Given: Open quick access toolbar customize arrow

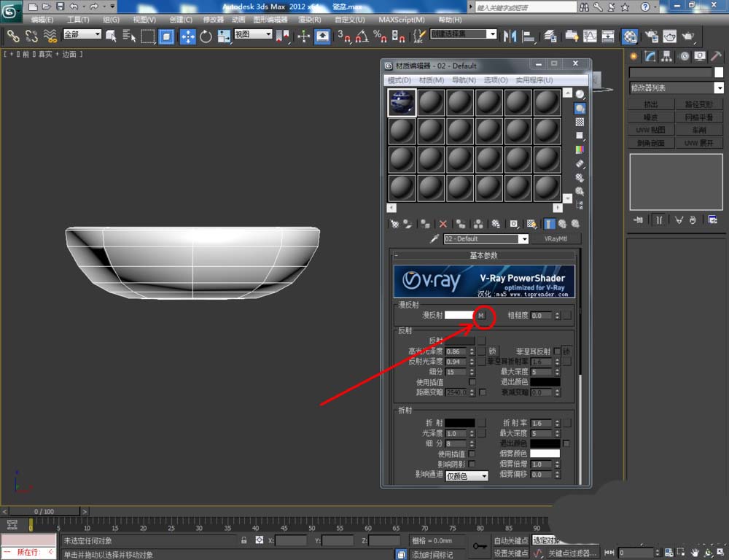Looking at the screenshot, I should click(x=112, y=7).
